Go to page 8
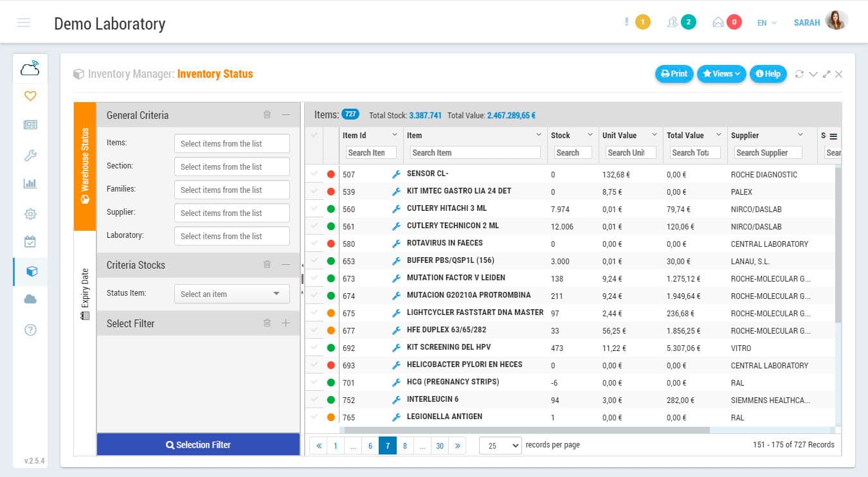 [405, 446]
